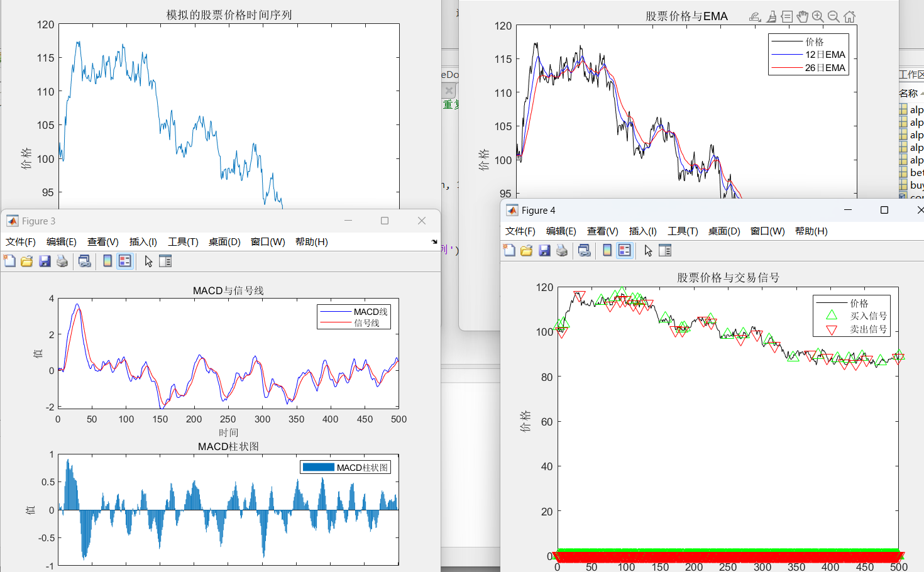The image size is (924, 572).
Task: Click '买入信号' legend entry in Figure 4
Action: [869, 316]
